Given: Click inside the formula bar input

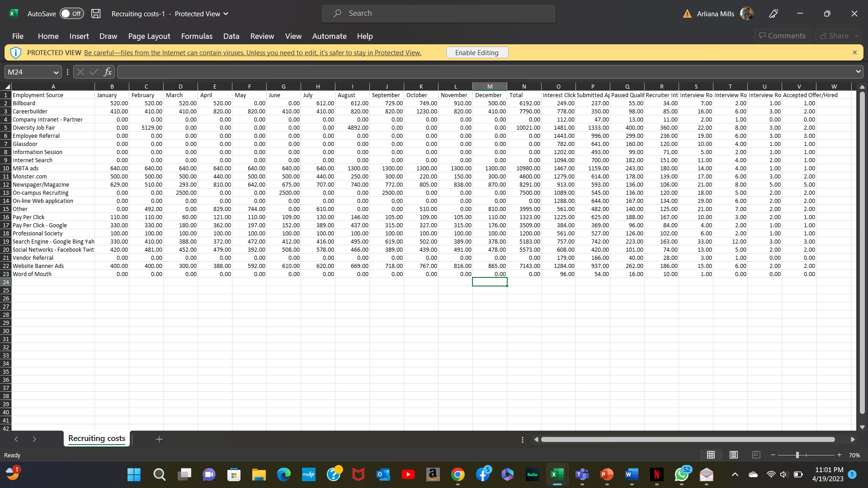Looking at the screenshot, I should pos(486,72).
